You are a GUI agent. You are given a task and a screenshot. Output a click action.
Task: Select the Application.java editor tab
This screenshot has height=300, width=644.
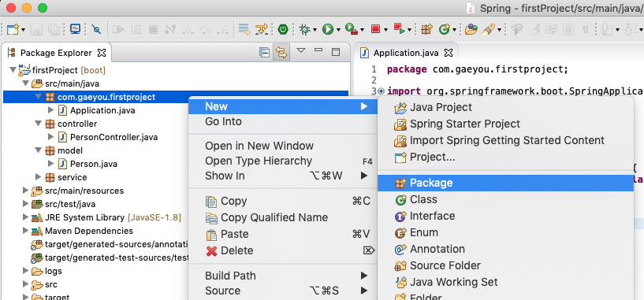[406, 53]
